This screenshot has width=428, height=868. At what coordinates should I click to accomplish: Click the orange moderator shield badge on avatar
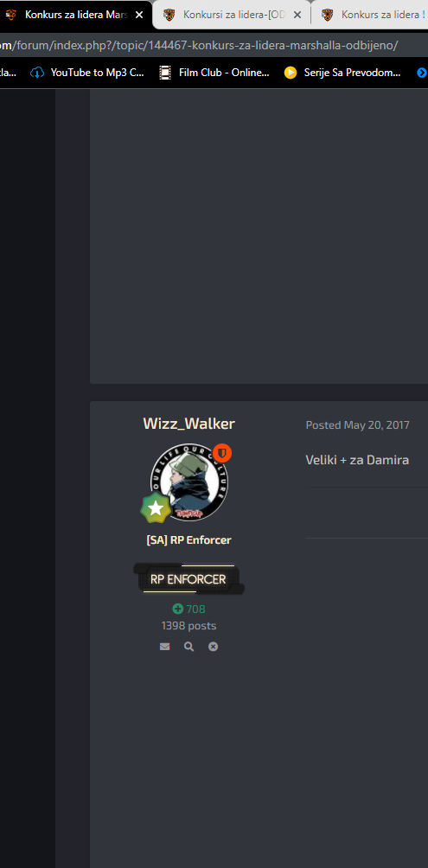click(x=222, y=453)
